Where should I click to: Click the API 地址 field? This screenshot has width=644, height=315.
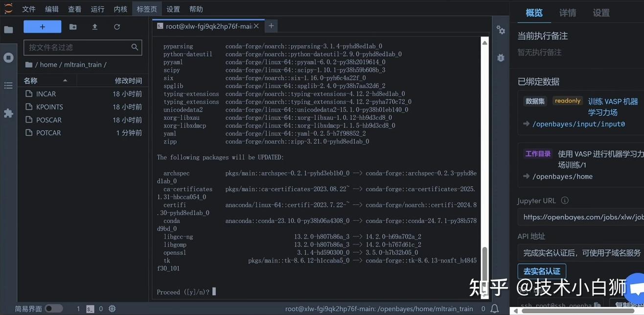pos(581,253)
